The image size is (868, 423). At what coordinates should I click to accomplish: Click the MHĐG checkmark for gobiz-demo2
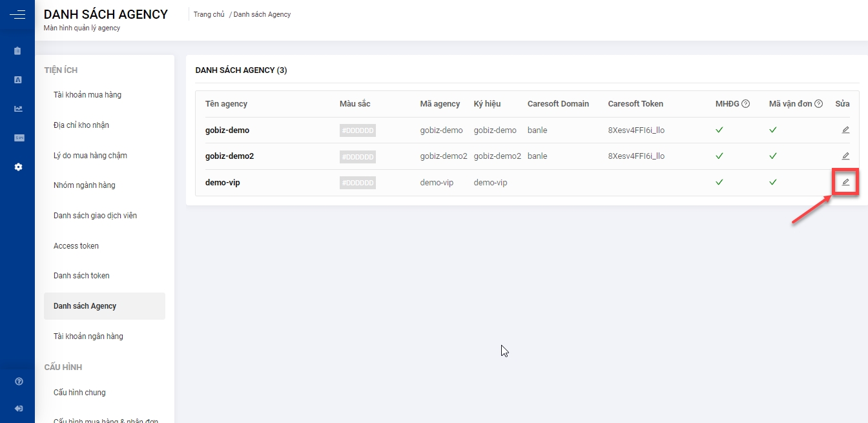(x=719, y=156)
